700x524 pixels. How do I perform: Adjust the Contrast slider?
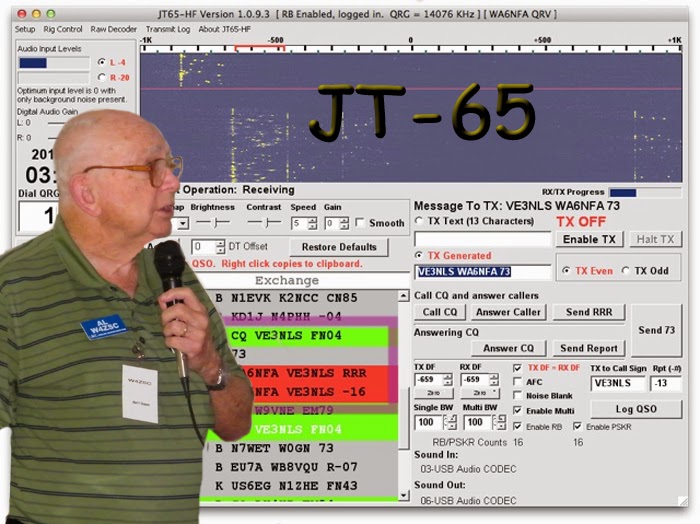(x=264, y=222)
